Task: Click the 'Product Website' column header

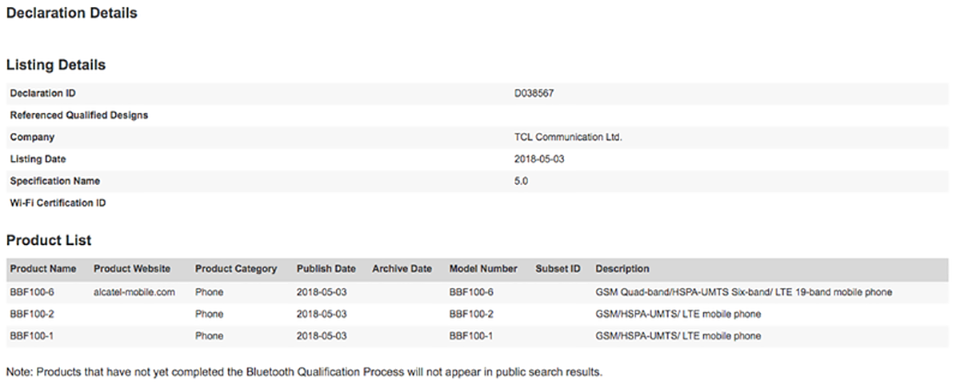Action: pos(132,269)
